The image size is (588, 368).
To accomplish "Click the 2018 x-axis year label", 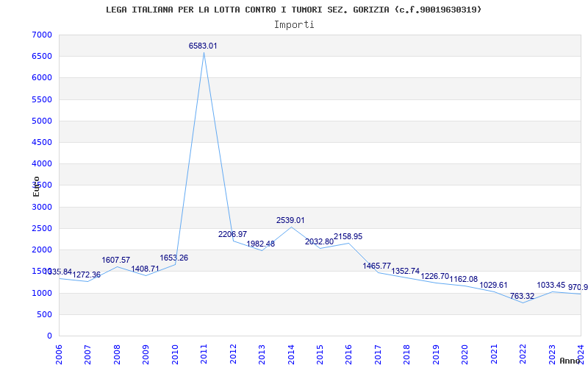I will (x=407, y=354).
